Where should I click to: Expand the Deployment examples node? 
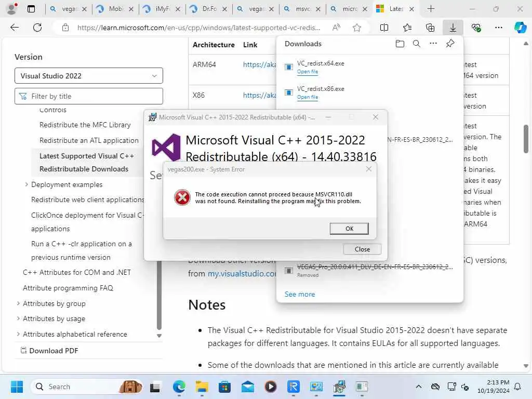(x=26, y=184)
